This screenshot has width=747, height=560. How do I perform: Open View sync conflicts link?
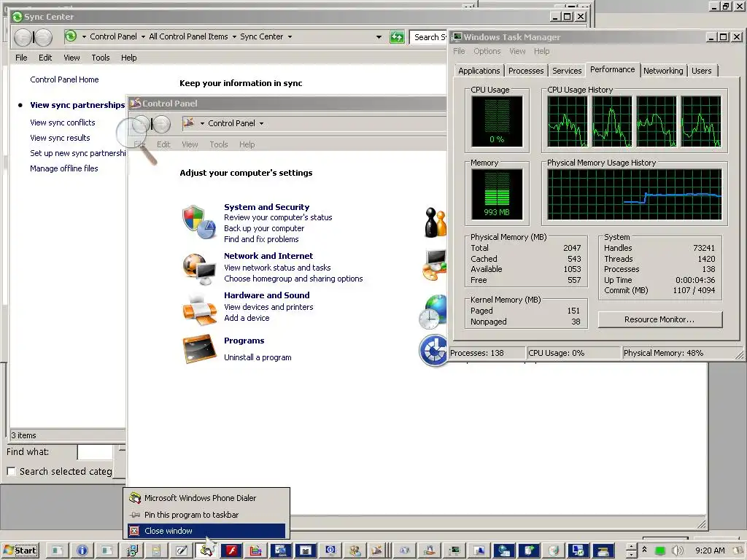click(63, 122)
